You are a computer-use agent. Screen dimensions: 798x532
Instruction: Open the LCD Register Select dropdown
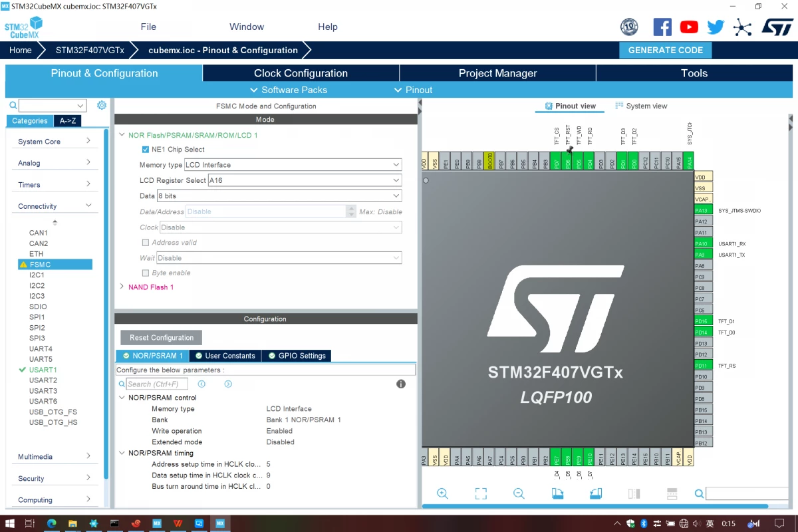click(x=305, y=180)
